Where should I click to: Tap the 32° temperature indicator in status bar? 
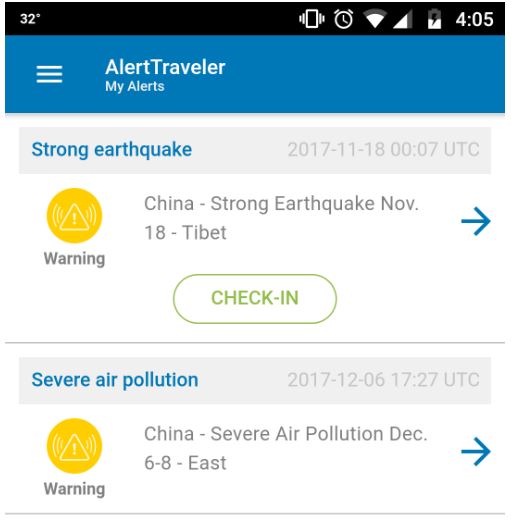(x=30, y=19)
